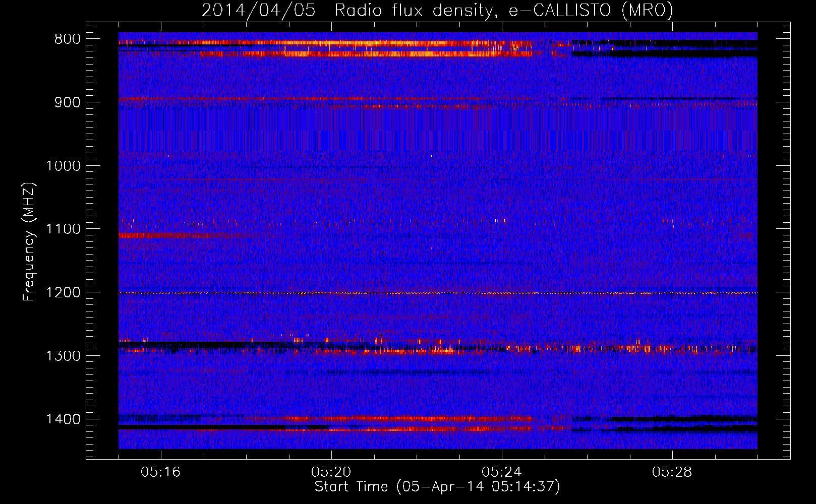Click the 05:16 time tick label

pyautogui.click(x=161, y=472)
